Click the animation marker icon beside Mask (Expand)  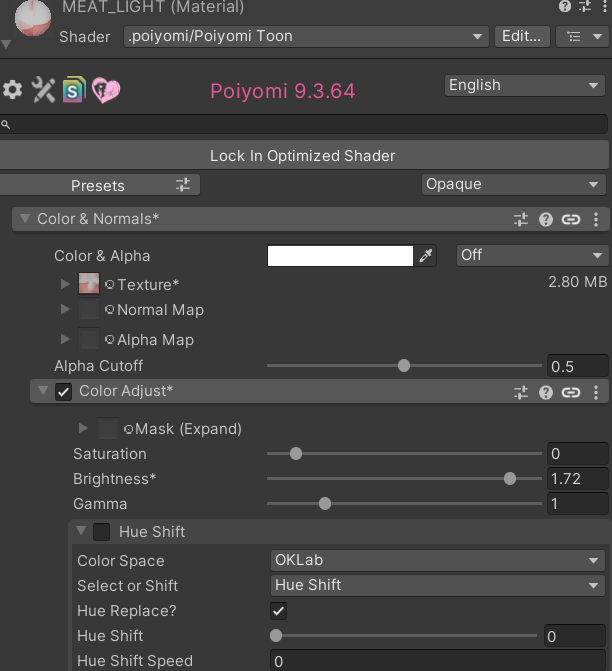click(128, 429)
